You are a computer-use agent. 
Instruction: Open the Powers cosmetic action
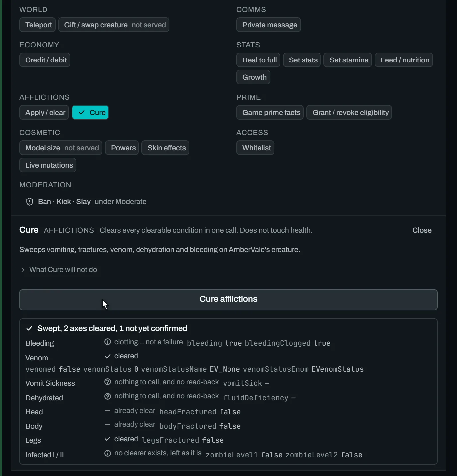point(122,148)
